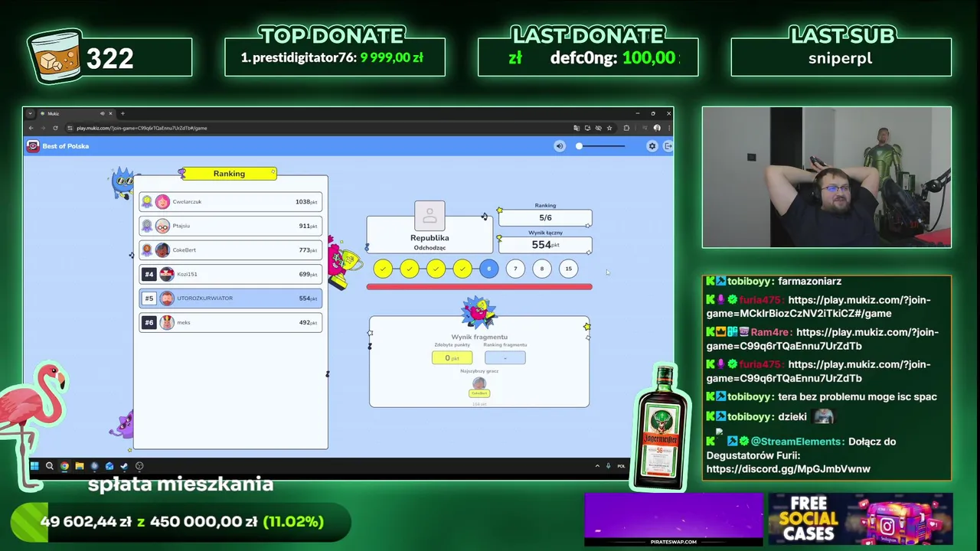Viewport: 980px width, 551px height.
Task: Select Ptajsiu ranking row
Action: 230,226
